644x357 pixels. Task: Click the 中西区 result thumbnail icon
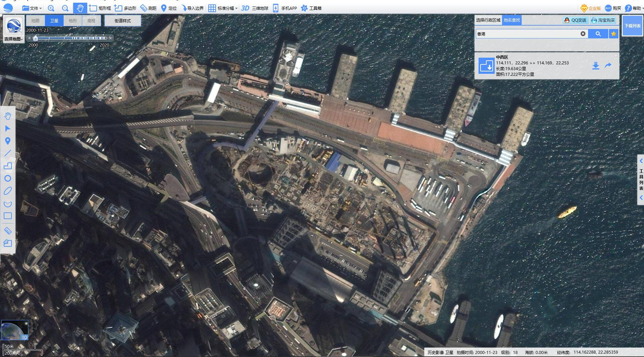tap(486, 66)
